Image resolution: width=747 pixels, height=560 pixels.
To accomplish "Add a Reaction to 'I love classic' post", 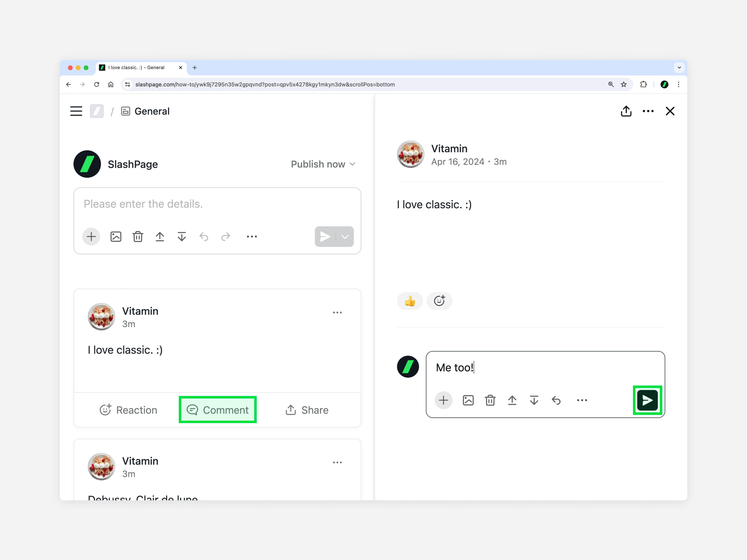I will pos(128,410).
